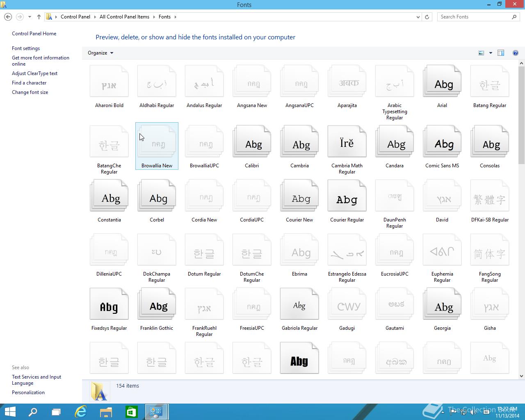Expand the Control Panel breadcrumb arrow
Viewport: 525px width, 420px height.
(x=95, y=17)
